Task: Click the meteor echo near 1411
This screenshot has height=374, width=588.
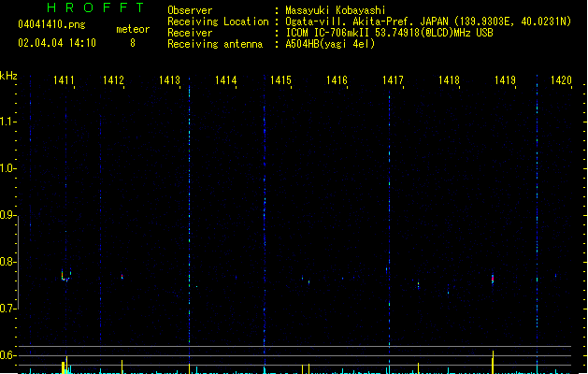Action: tap(65, 276)
